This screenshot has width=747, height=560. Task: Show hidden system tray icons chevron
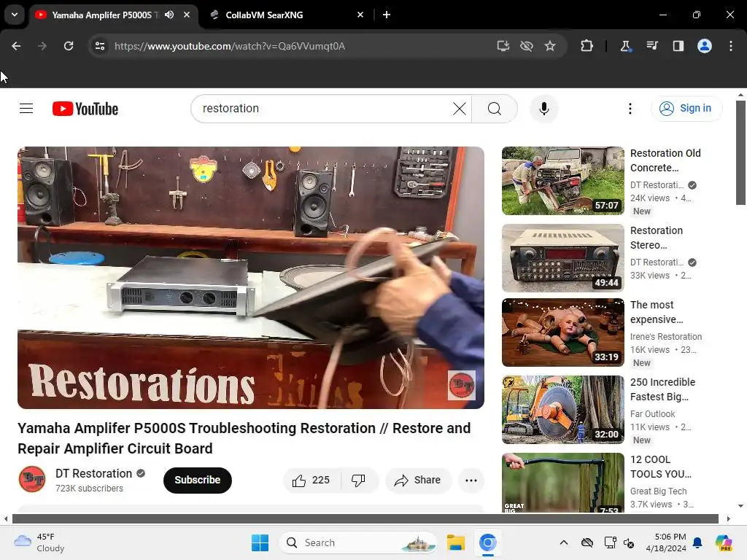click(564, 542)
